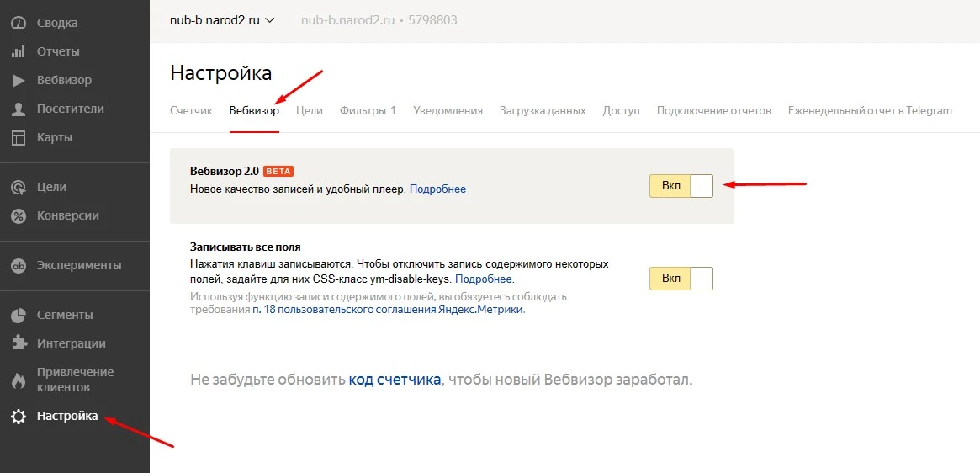Click the код счетчика link
Image resolution: width=980 pixels, height=473 pixels.
tap(395, 380)
